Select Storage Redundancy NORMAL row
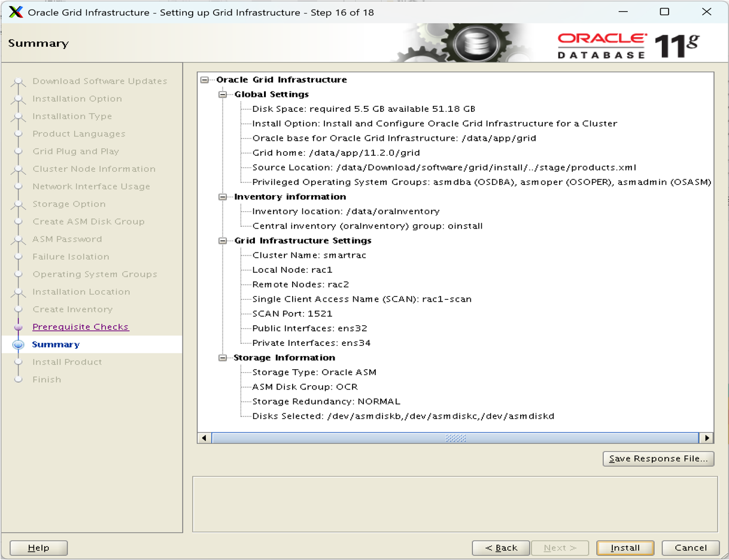 [x=326, y=401]
